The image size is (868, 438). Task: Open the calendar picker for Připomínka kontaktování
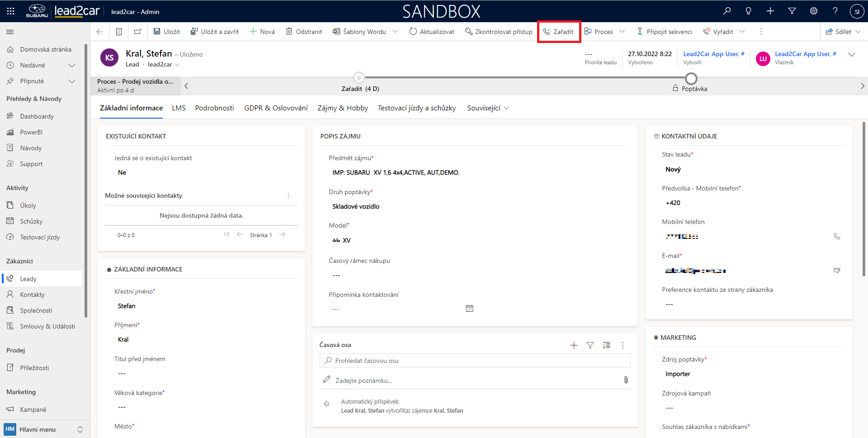pos(469,309)
